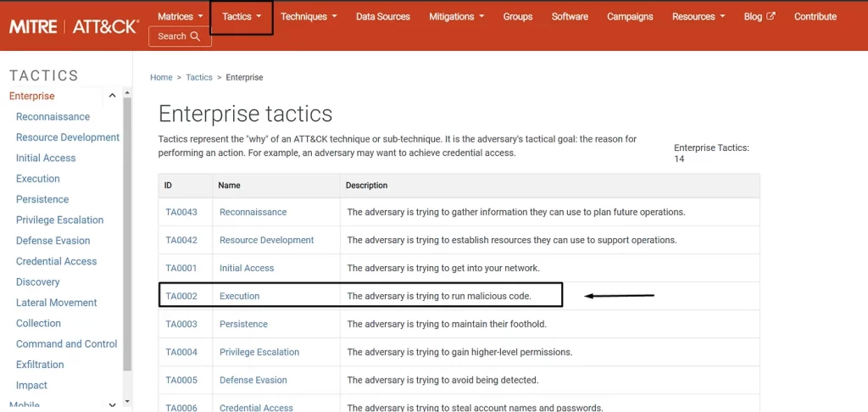Open the Tactics dropdown menu

[x=242, y=17]
